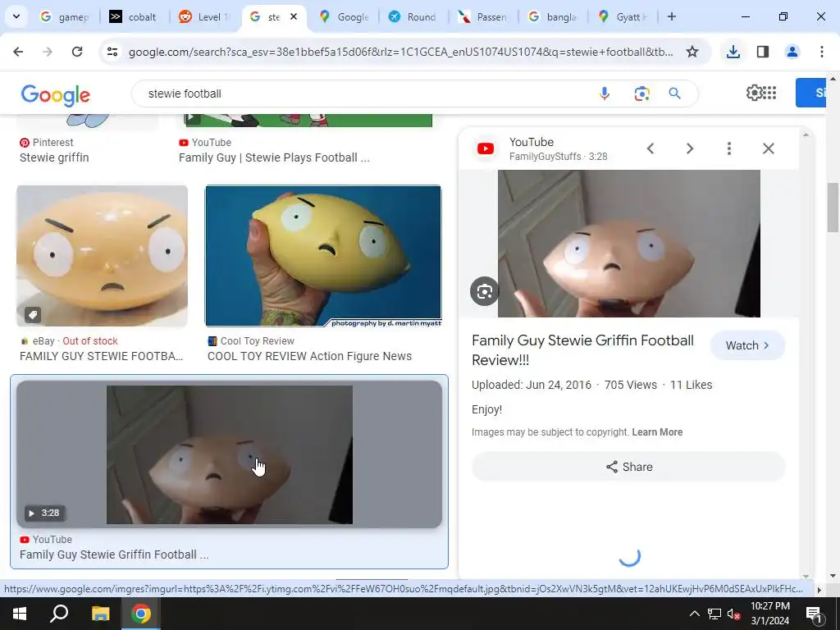View site information icon in address bar
This screenshot has height=630, width=840.
(x=112, y=52)
